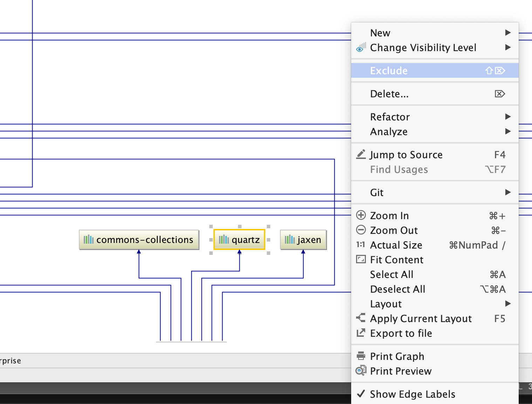
Task: Expand the Refactor submenu arrow
Action: click(507, 117)
